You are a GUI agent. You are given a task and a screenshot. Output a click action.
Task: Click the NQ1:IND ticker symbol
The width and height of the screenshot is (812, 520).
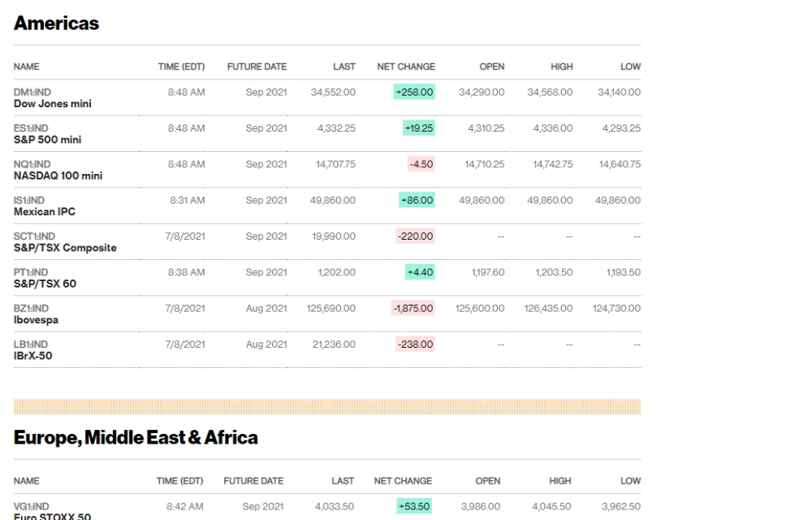32,164
